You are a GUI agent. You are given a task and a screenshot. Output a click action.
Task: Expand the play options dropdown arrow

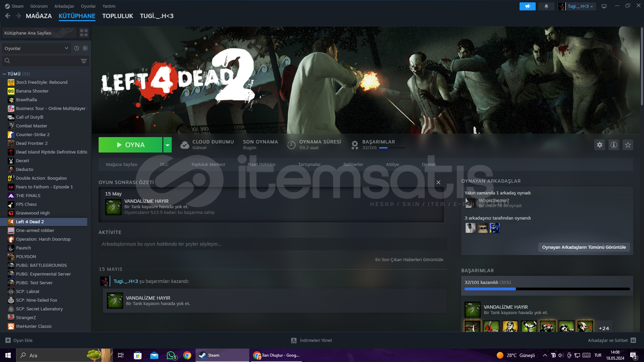coord(167,145)
